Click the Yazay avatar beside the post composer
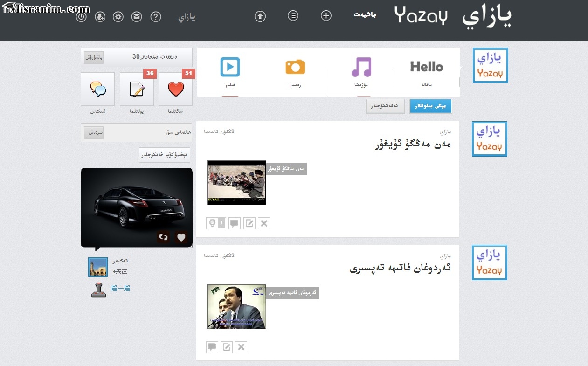This screenshot has height=366, width=588. click(x=491, y=65)
